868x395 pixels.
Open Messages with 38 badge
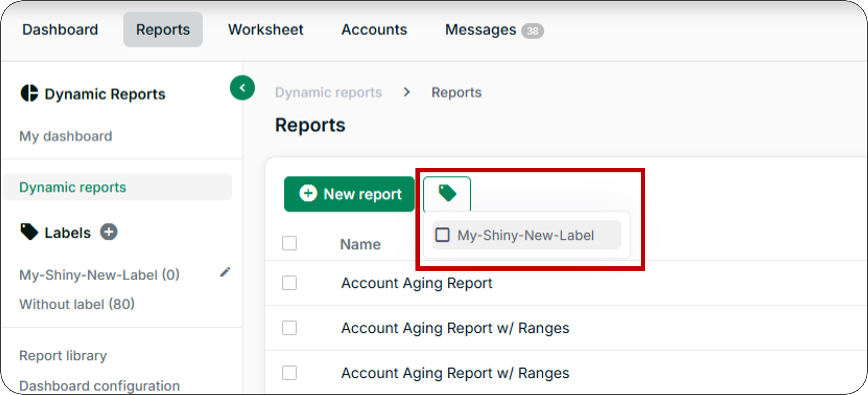[494, 30]
